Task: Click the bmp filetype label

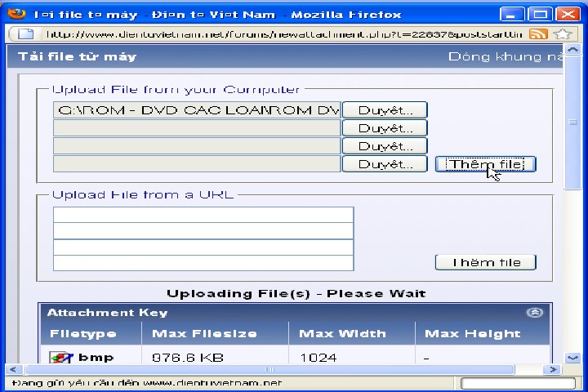Action: pos(96,358)
